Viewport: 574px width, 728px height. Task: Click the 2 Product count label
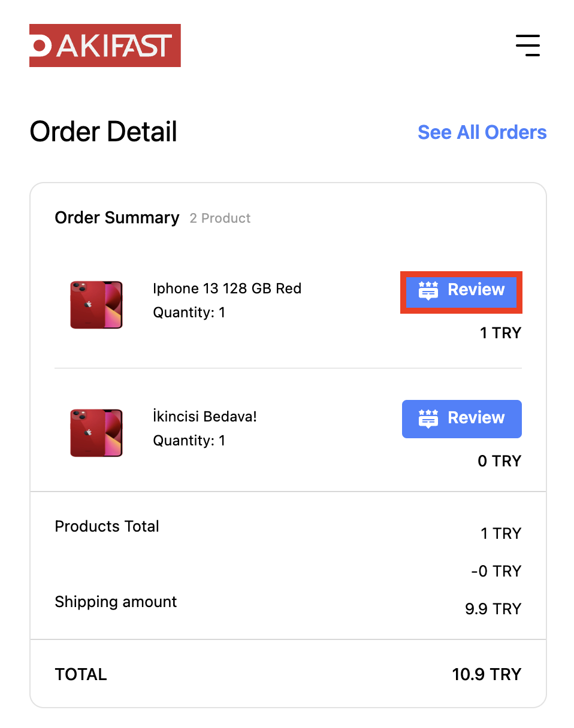(220, 219)
